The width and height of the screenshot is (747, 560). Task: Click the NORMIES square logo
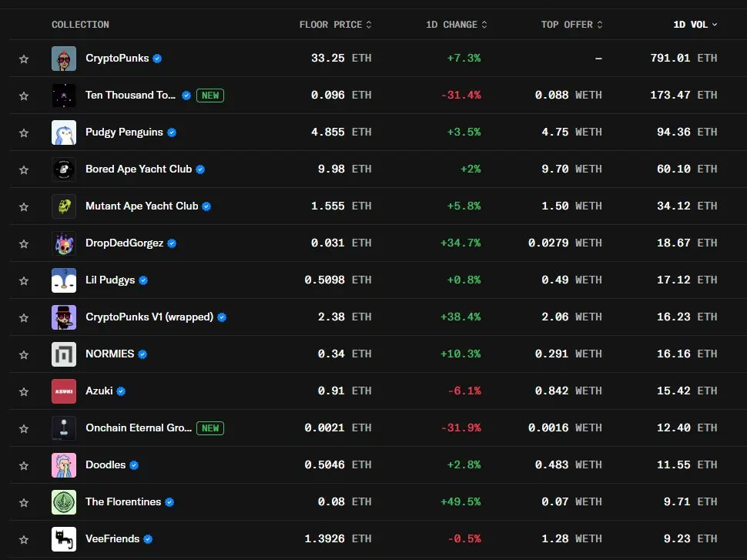pos(64,354)
